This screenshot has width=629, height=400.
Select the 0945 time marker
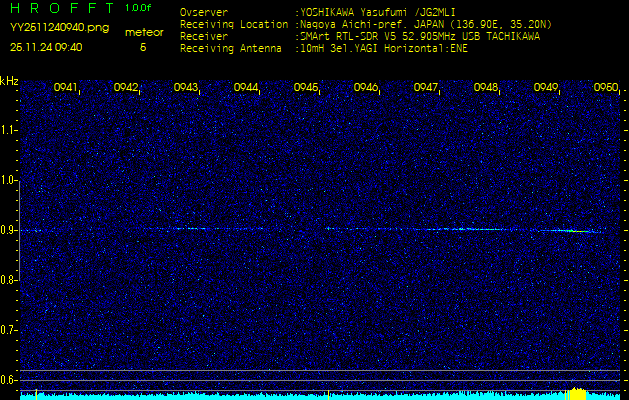click(306, 88)
